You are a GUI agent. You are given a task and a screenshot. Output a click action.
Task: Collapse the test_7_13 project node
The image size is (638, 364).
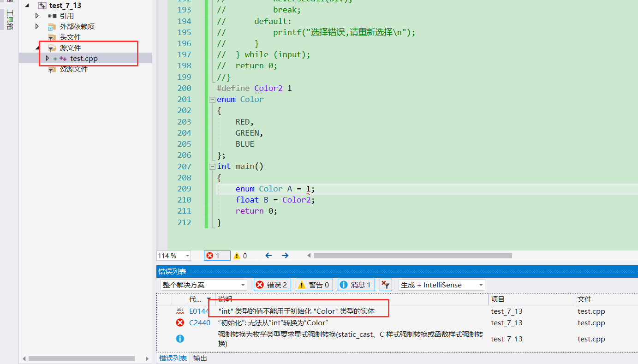tap(27, 6)
